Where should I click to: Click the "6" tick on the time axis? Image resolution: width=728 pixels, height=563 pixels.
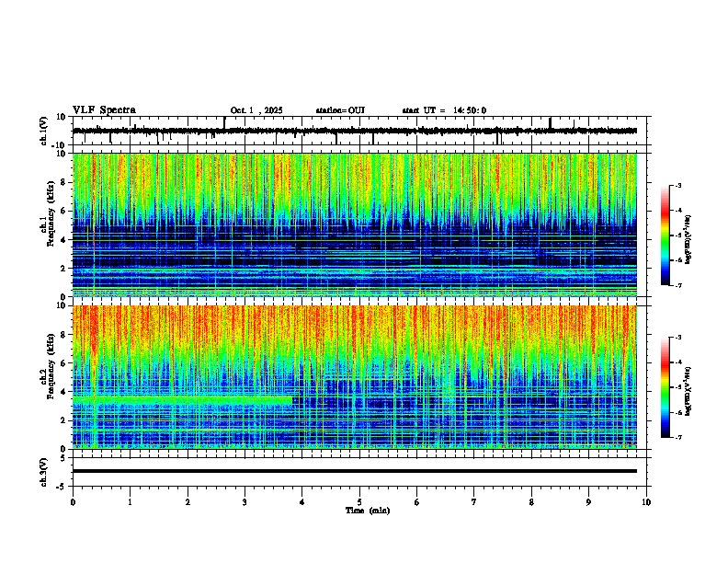[417, 502]
